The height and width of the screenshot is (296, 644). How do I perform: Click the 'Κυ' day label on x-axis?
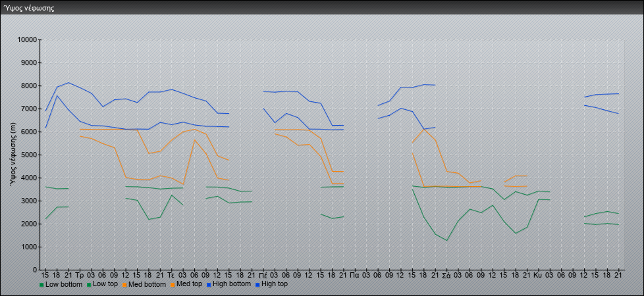[x=538, y=275]
